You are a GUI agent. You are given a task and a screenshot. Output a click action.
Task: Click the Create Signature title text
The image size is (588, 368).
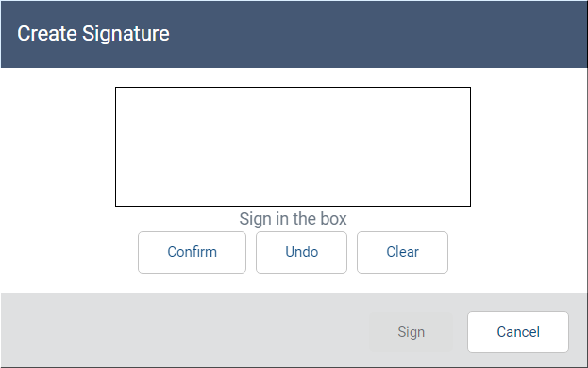(93, 34)
